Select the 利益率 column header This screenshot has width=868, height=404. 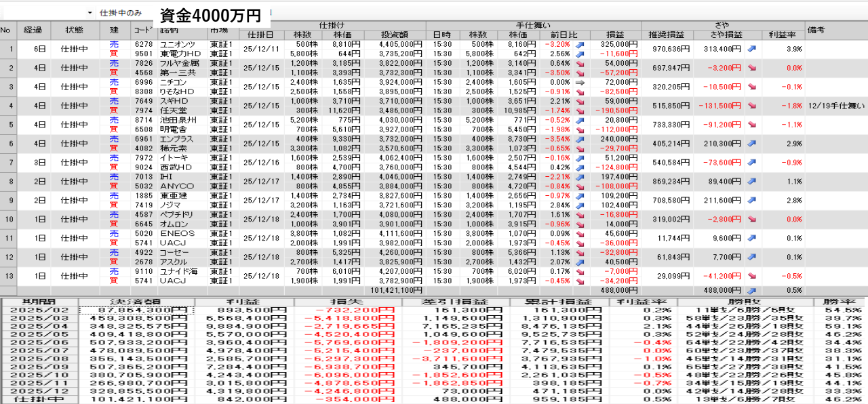[782, 35]
